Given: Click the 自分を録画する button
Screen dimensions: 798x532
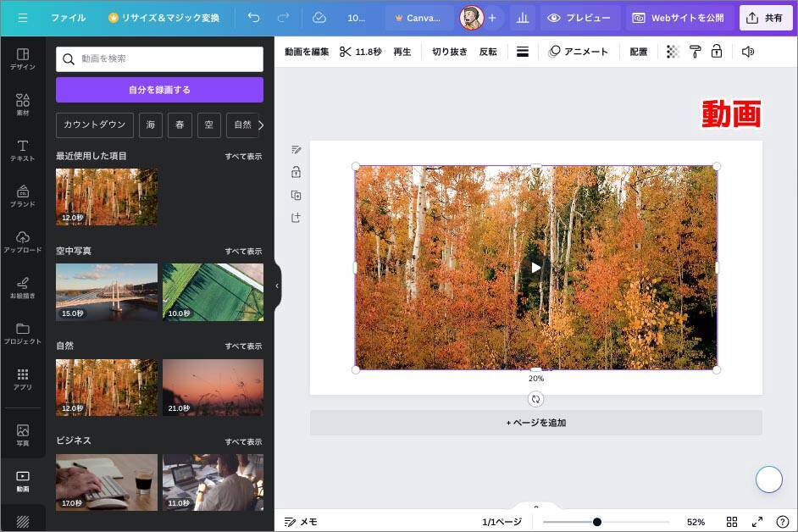Looking at the screenshot, I should coord(159,90).
